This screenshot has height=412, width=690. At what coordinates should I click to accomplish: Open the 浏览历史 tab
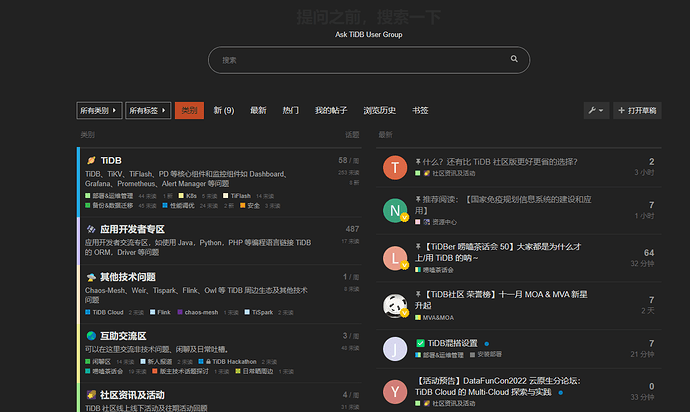coord(379,110)
